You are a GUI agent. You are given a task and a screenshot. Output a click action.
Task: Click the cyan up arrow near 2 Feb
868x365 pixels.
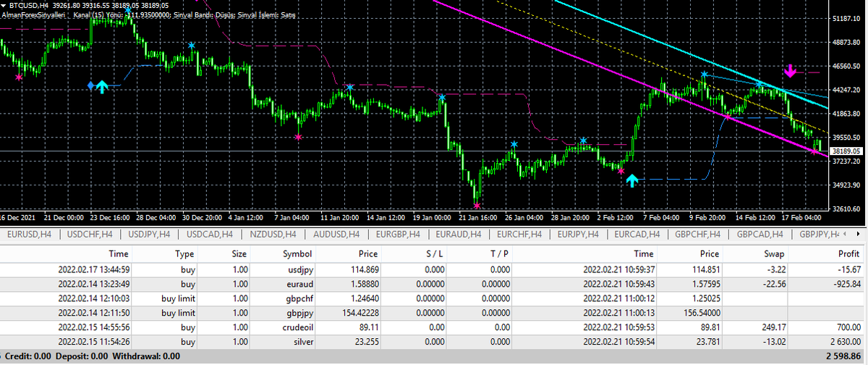(633, 180)
